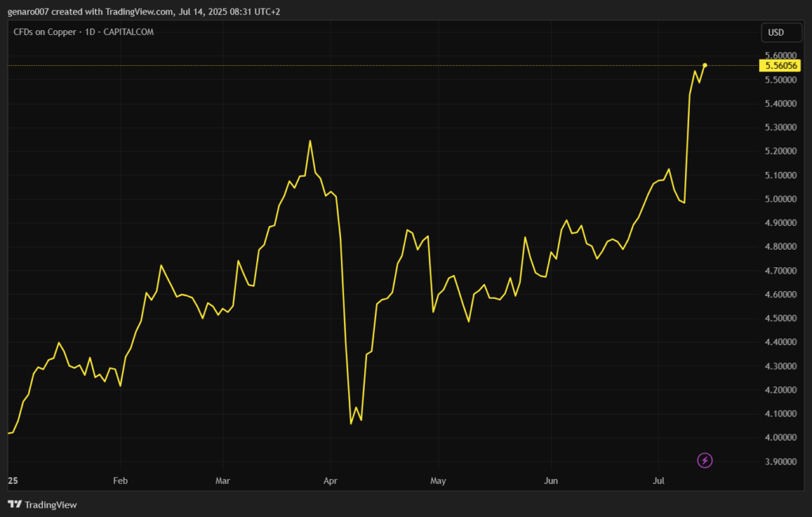This screenshot has width=812, height=517.
Task: Click the TradingView logo at bottom left
Action: click(x=43, y=504)
